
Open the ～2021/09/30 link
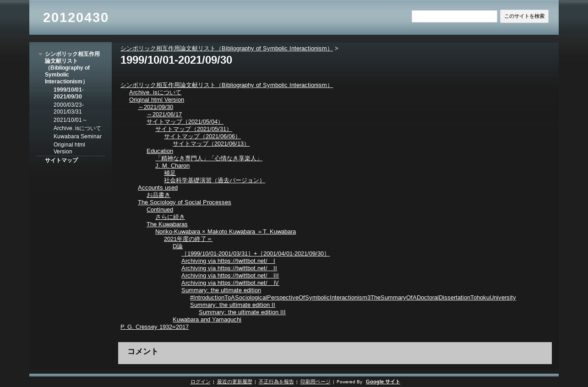pyautogui.click(x=155, y=107)
